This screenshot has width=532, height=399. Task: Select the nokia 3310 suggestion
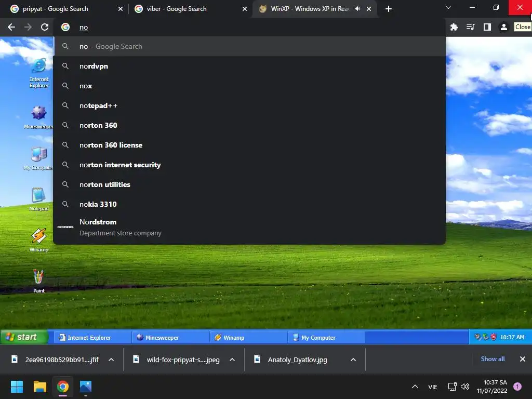(249, 204)
